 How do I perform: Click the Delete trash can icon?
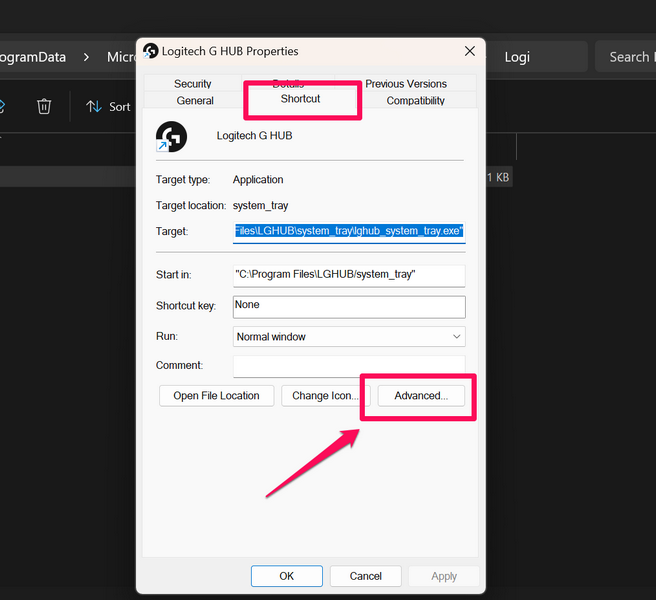(44, 107)
